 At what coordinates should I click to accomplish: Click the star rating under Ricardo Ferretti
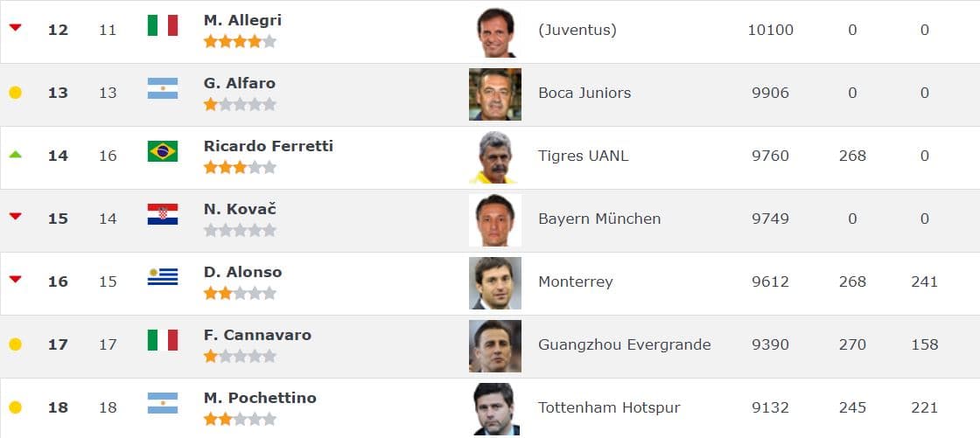[x=240, y=167]
